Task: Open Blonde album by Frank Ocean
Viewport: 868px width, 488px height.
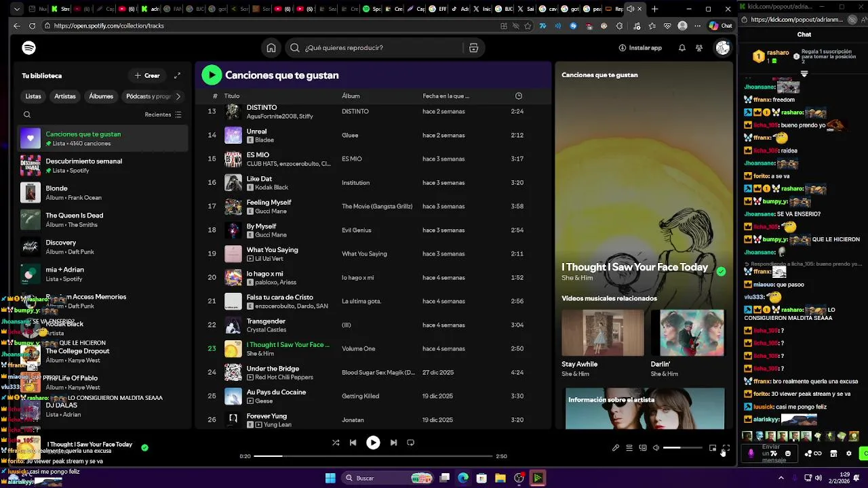Action: (x=102, y=192)
